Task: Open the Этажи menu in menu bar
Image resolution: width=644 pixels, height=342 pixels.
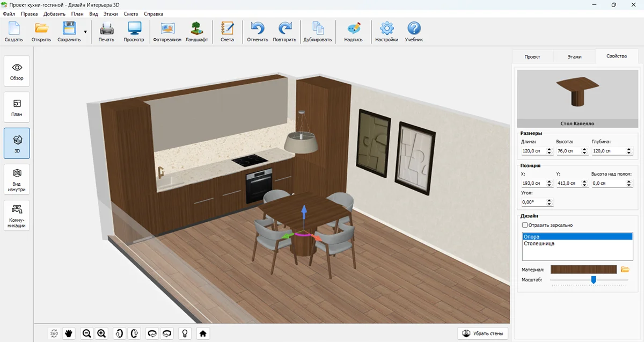Action: 111,14
